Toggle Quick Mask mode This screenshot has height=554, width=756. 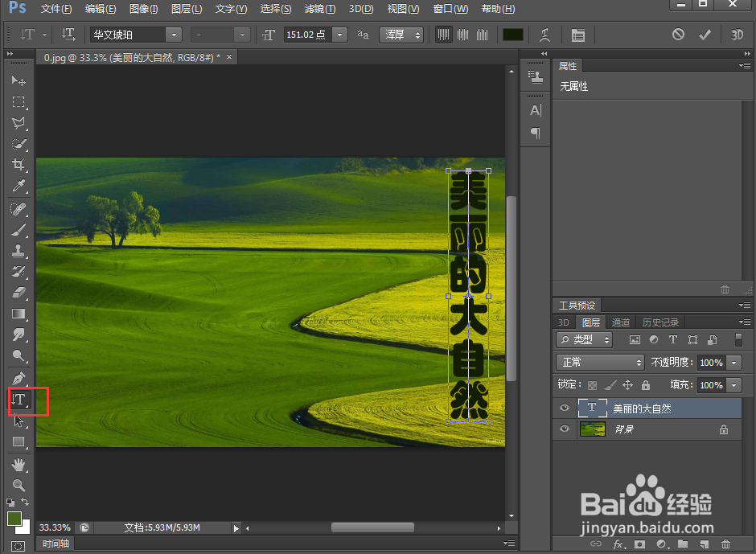coord(18,546)
